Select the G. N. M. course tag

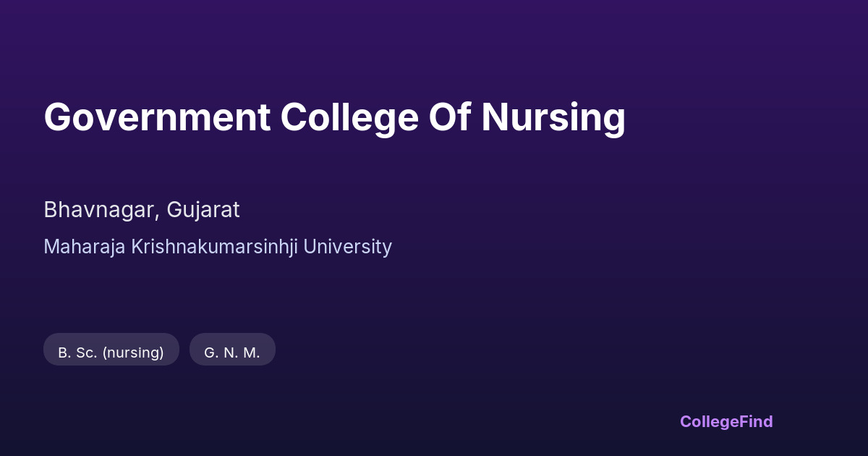[x=232, y=352]
